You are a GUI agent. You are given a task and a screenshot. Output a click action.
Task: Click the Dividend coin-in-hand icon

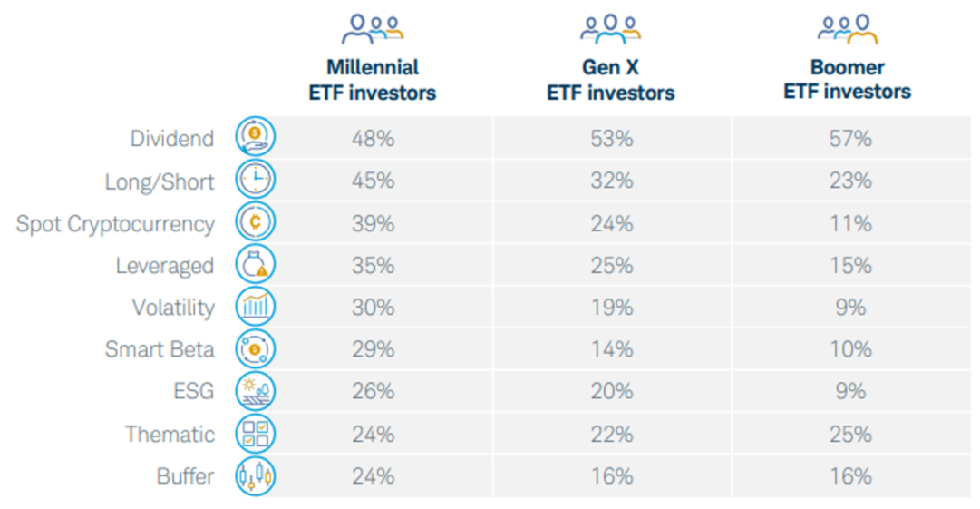[255, 136]
